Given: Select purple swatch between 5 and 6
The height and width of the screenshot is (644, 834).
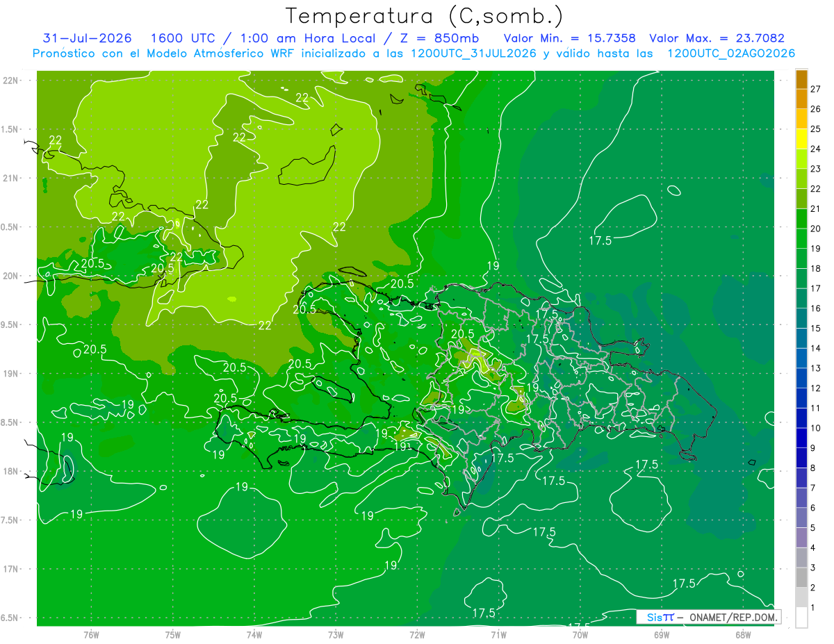Looking at the screenshot, I should point(801,518).
